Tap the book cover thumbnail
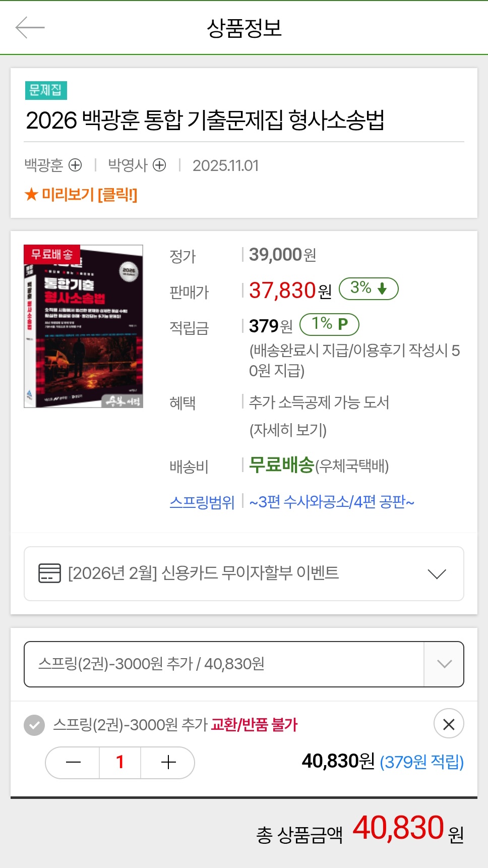 [x=84, y=326]
